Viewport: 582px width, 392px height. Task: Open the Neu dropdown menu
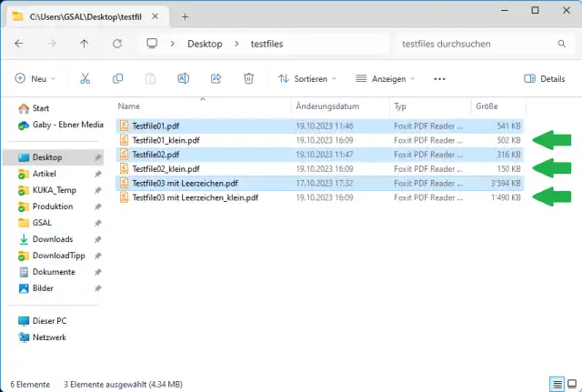click(36, 79)
